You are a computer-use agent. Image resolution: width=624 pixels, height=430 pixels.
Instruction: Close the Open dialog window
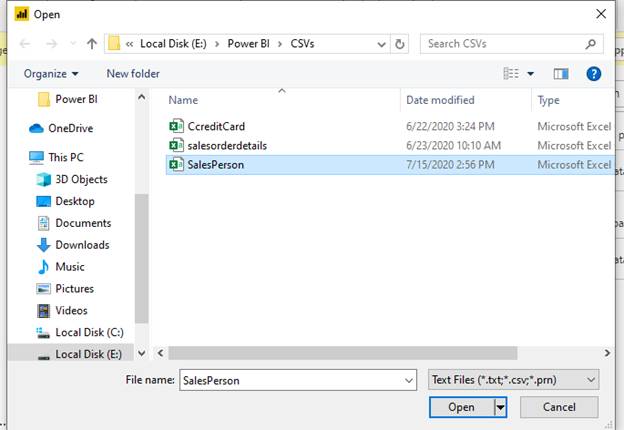(601, 14)
